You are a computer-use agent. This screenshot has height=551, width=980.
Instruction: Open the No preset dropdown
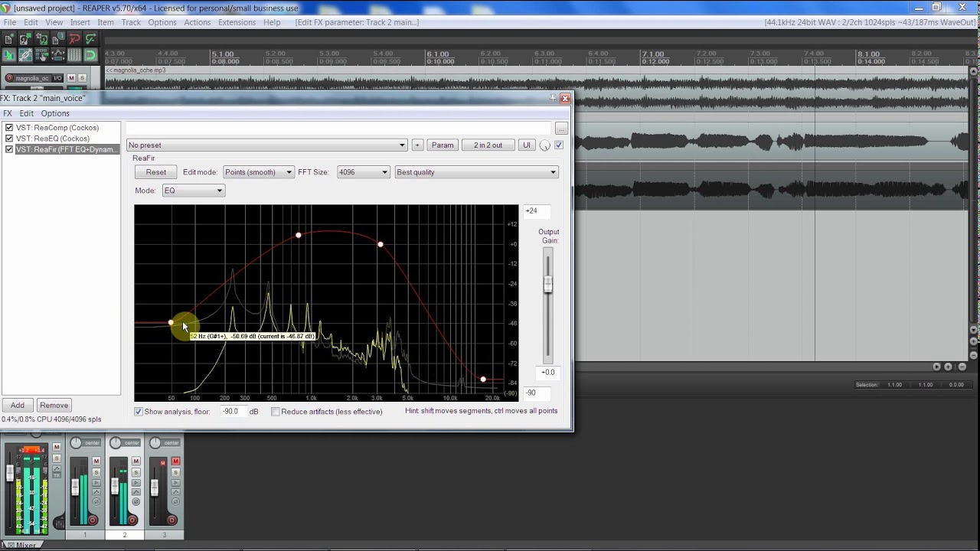point(266,145)
